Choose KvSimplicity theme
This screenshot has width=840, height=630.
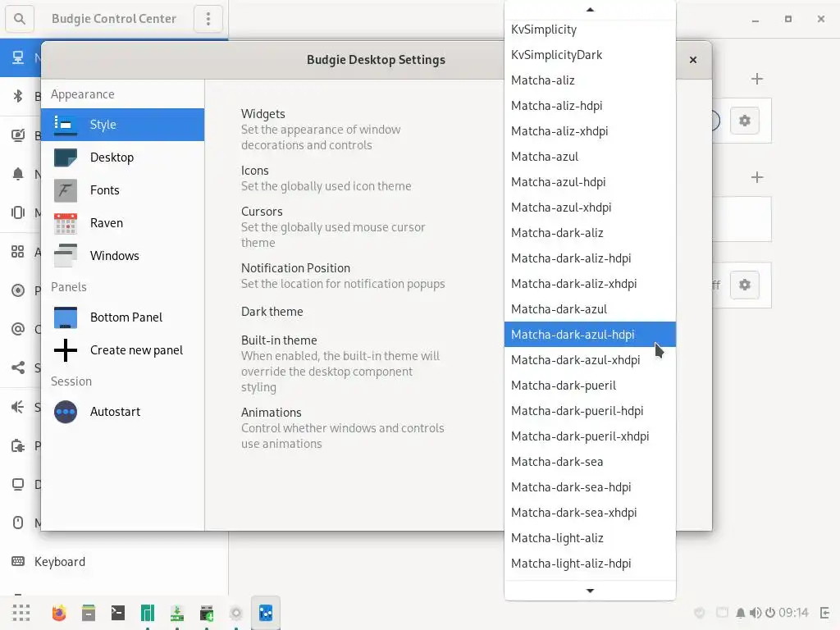[x=590, y=30]
